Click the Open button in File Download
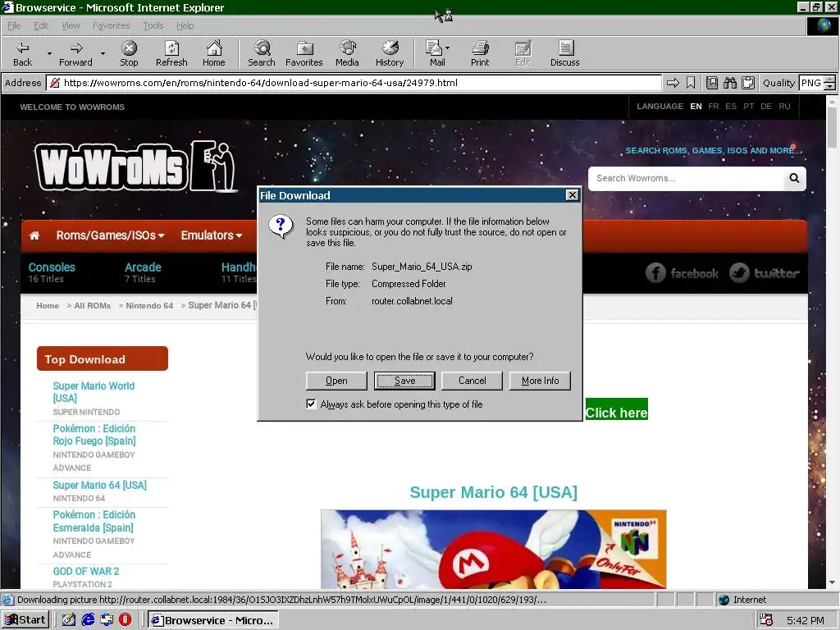Screen dimensions: 840x630 (336, 381)
